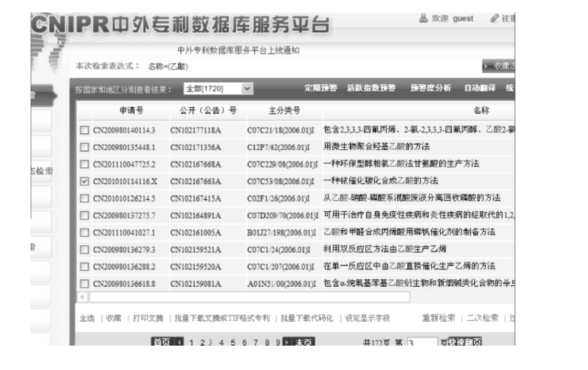Image resolution: width=588 pixels, height=370 pixels.
Task: Open patent CN102159521A publication number
Action: click(x=195, y=250)
